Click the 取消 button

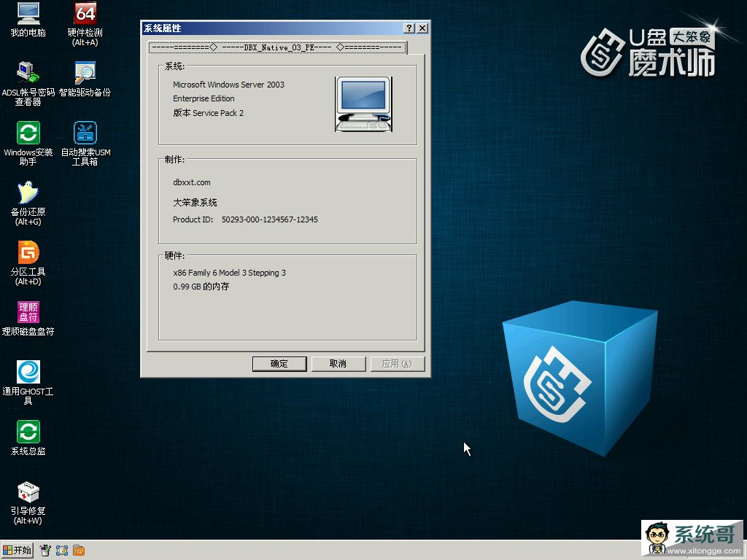point(338,364)
